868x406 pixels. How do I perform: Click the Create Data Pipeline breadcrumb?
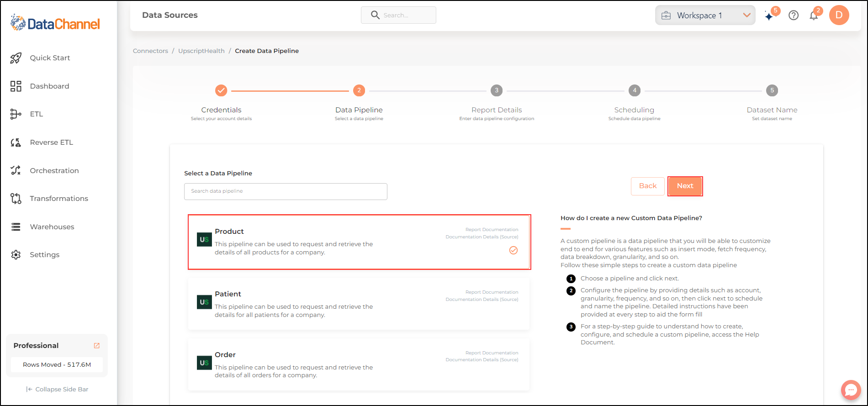[267, 51]
